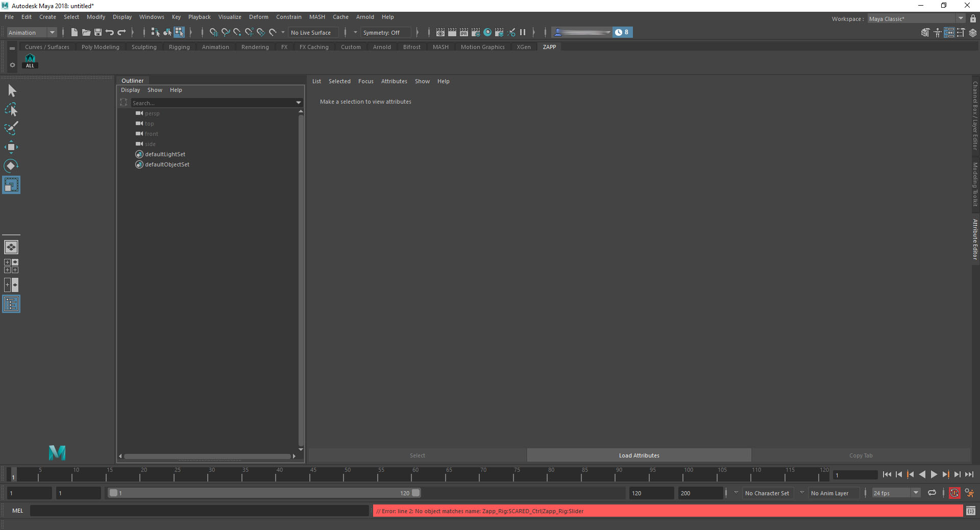Redo the last undone action
Viewport: 980px width, 530px height.
click(x=121, y=32)
